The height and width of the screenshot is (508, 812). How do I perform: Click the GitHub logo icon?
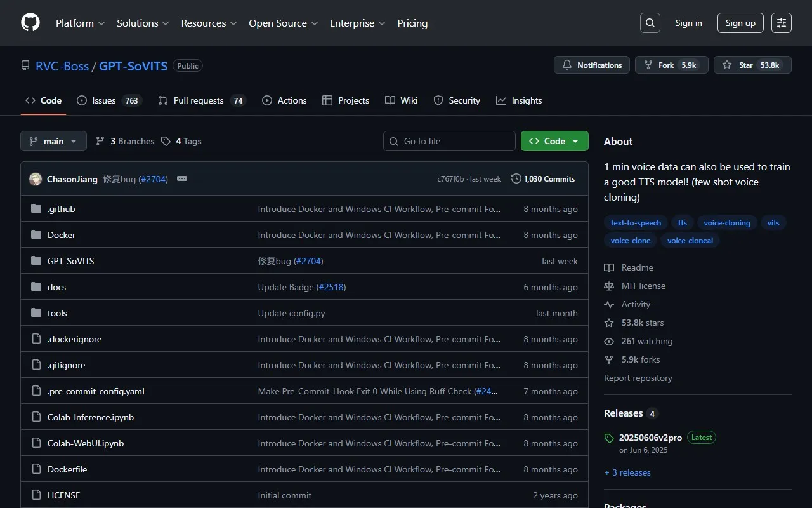coord(30,23)
